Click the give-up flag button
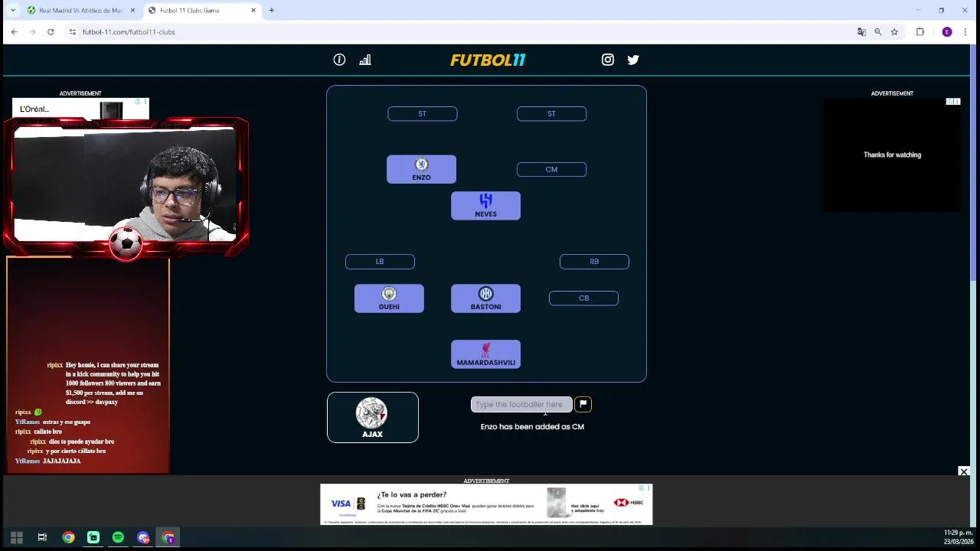The height and width of the screenshot is (551, 980). coord(583,404)
